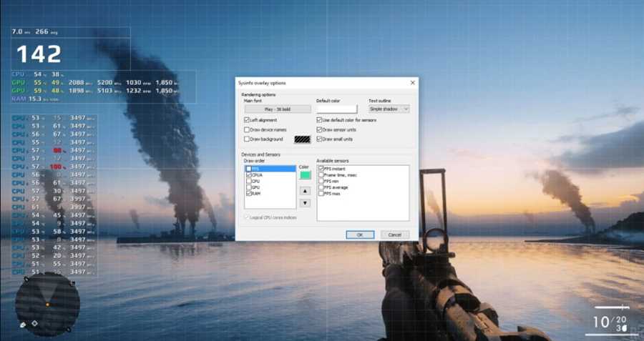Viewport: 644px width, 341px height.
Task: Open the green device Color swatch
Action: pos(306,175)
